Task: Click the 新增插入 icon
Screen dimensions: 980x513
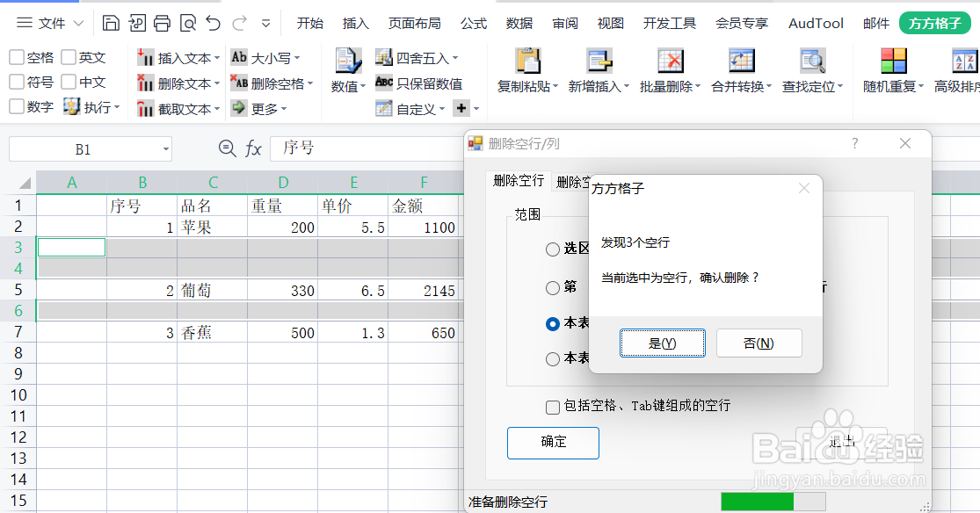Action: 599,61
